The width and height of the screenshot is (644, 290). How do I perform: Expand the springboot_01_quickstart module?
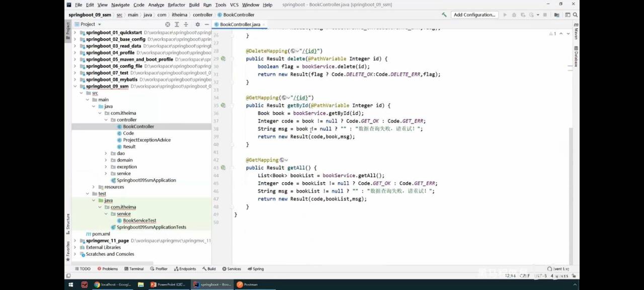(x=75, y=33)
